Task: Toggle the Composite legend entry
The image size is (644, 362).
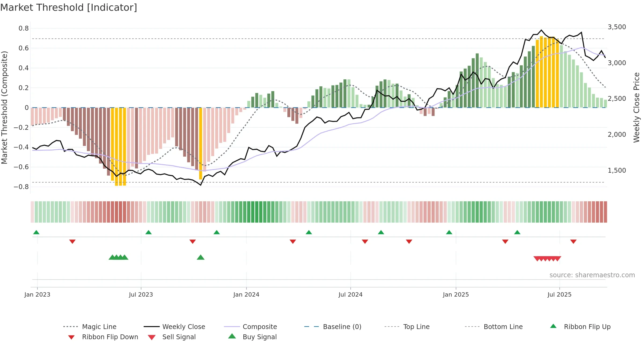Action: 250,327
